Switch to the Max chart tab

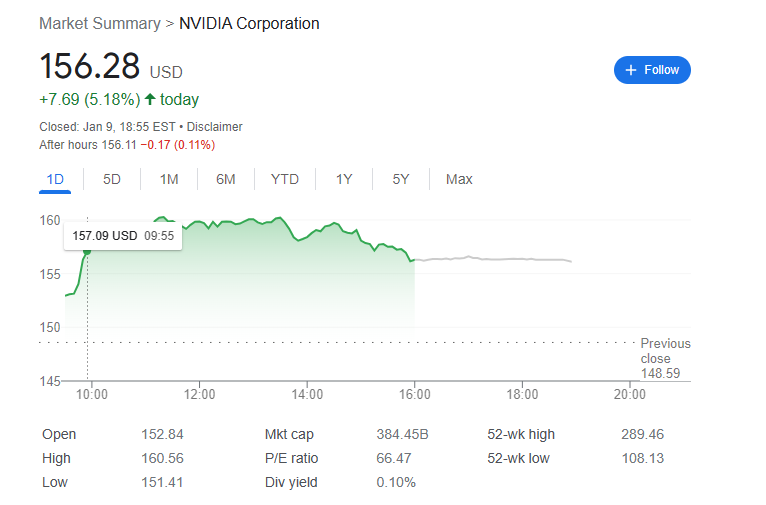pos(459,179)
